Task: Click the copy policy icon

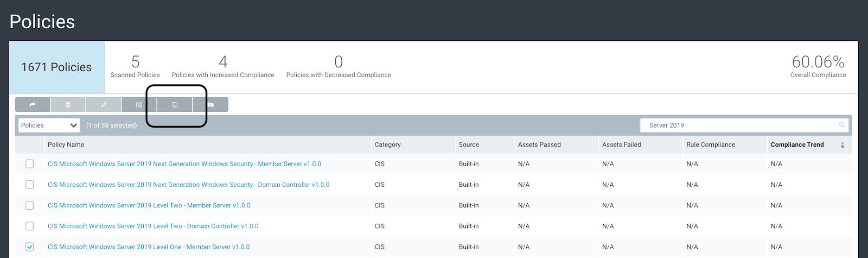Action: coord(175,105)
